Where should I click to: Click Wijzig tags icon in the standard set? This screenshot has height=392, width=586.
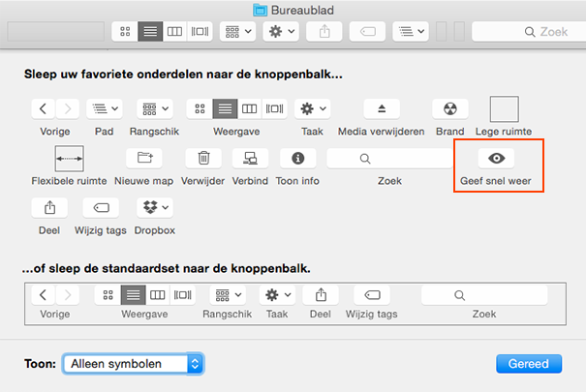coord(372,295)
